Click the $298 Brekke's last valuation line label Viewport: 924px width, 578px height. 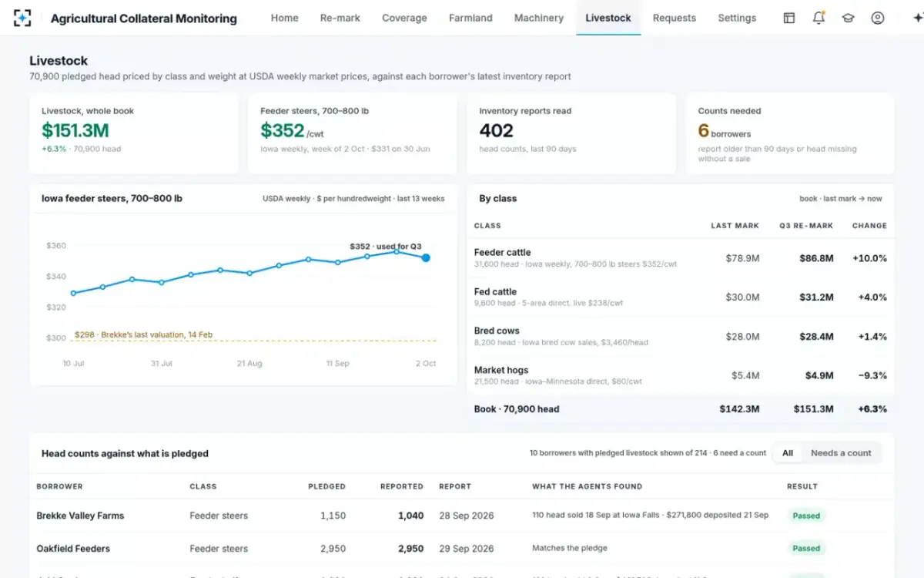143,335
